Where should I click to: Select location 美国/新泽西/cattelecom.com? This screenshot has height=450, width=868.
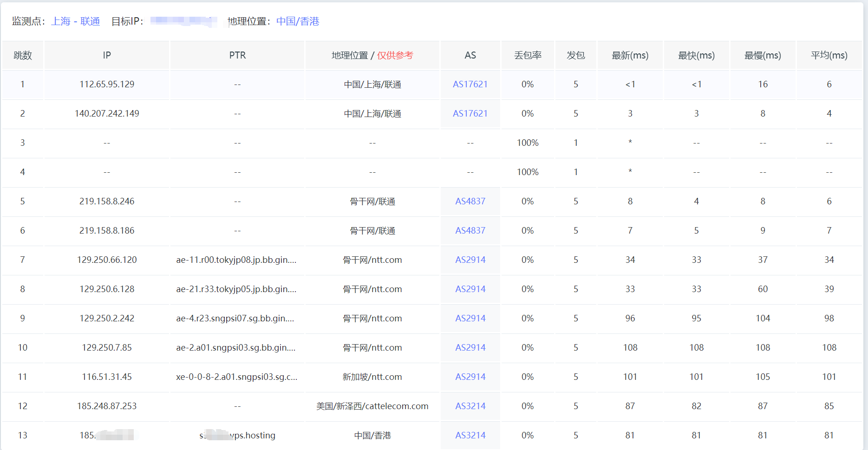[x=372, y=406]
